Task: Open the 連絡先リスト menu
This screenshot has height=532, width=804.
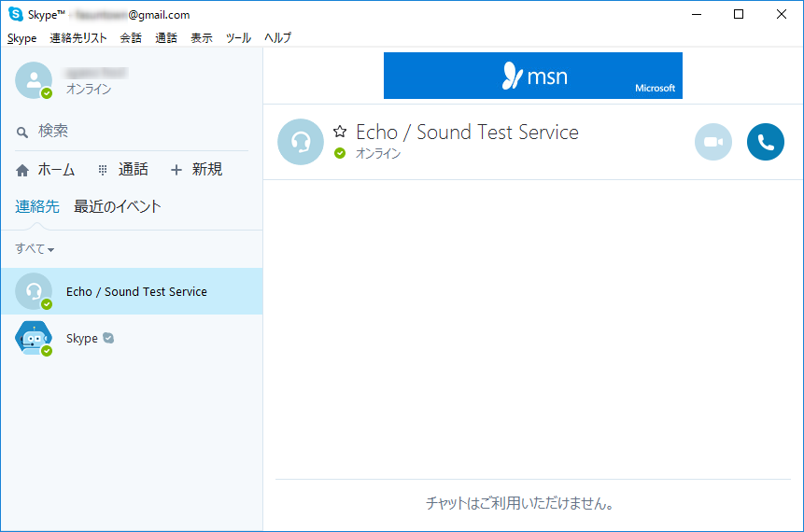Action: coord(78,38)
